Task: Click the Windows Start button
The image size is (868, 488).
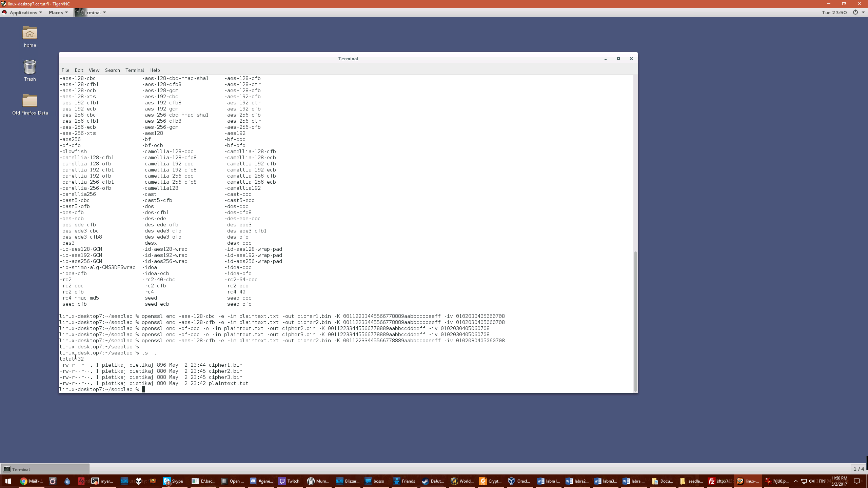Action: pos(8,481)
